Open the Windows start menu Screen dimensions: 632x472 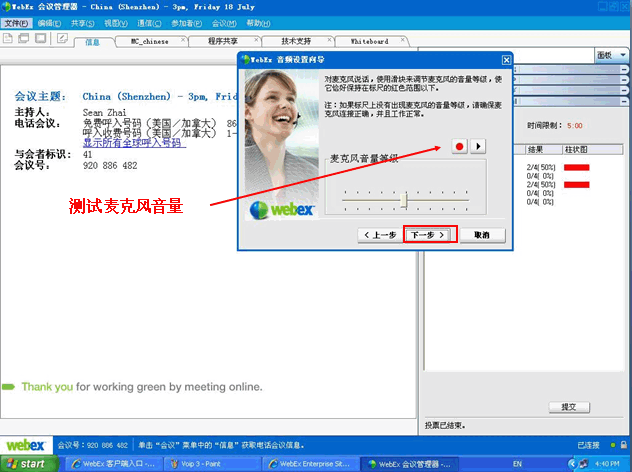click(x=29, y=464)
